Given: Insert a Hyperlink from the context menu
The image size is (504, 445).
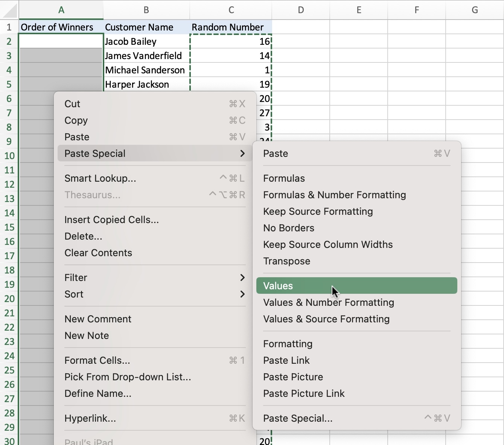Looking at the screenshot, I should pos(155,418).
